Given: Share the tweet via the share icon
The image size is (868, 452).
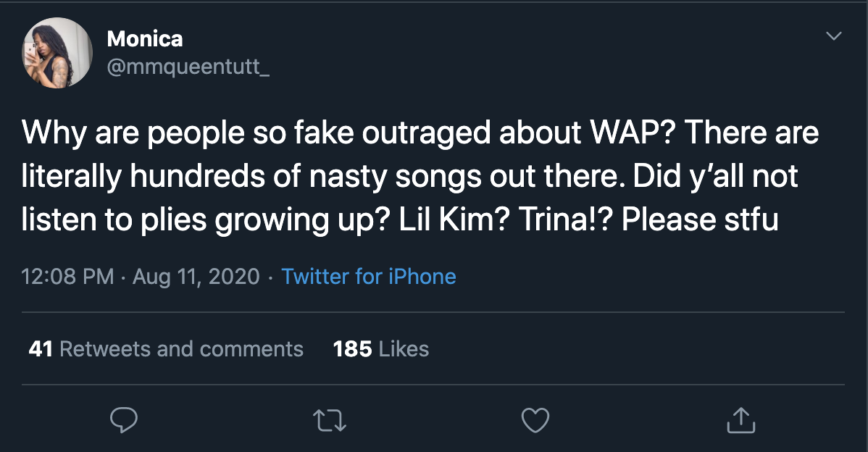Looking at the screenshot, I should [x=740, y=419].
